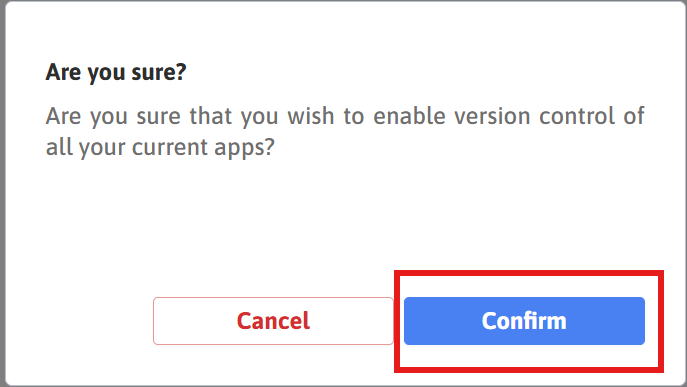The image size is (687, 387).
Task: Click the word 'Confirm' on the blue button
Action: [x=524, y=321]
